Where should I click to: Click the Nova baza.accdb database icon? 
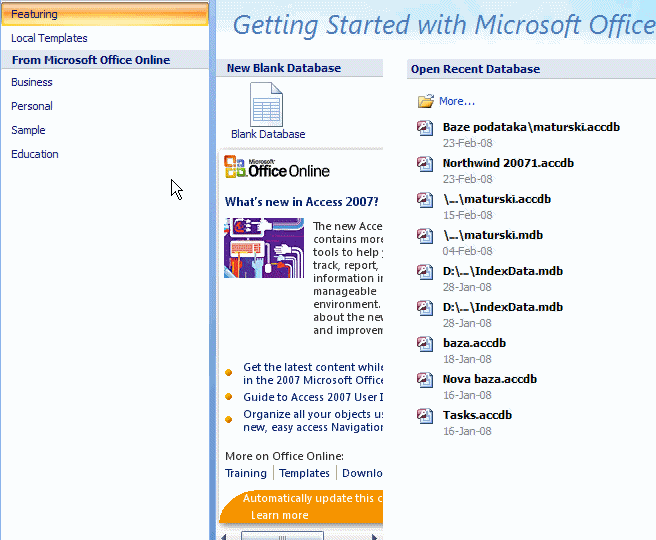click(425, 379)
